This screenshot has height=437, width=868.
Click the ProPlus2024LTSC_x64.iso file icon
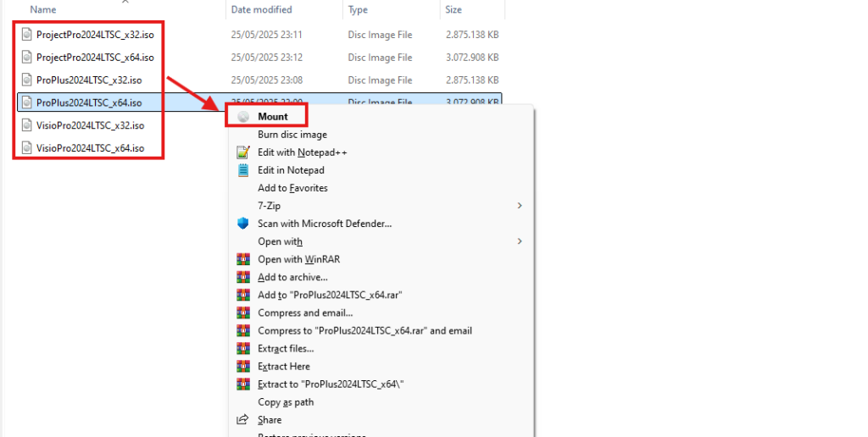(26, 102)
